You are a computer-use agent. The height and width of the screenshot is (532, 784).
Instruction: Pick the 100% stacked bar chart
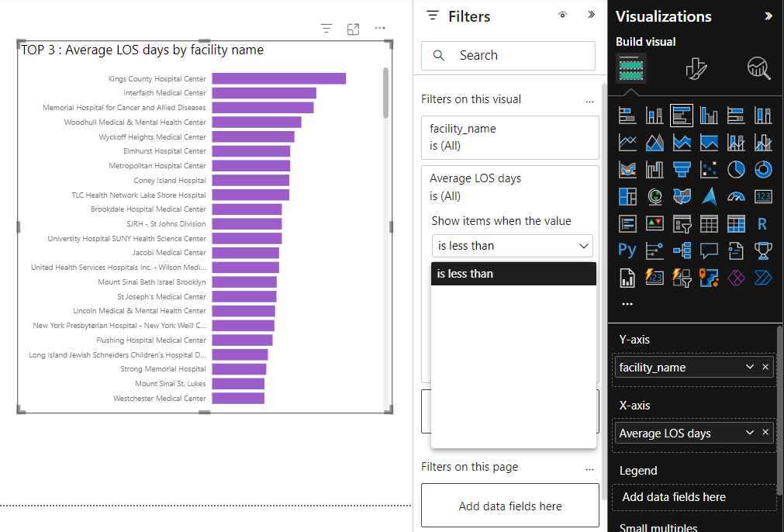point(736,116)
